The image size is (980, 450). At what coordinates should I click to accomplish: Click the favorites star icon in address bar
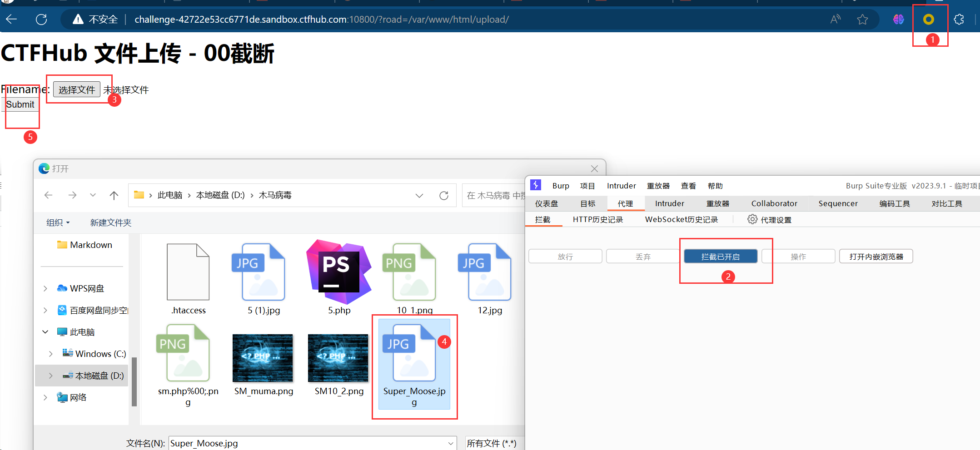862,19
